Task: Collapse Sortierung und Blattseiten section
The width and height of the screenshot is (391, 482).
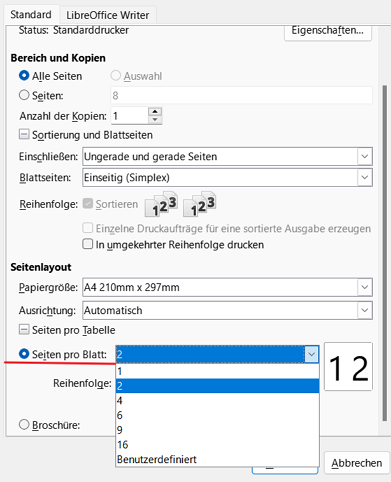Action: (x=24, y=135)
